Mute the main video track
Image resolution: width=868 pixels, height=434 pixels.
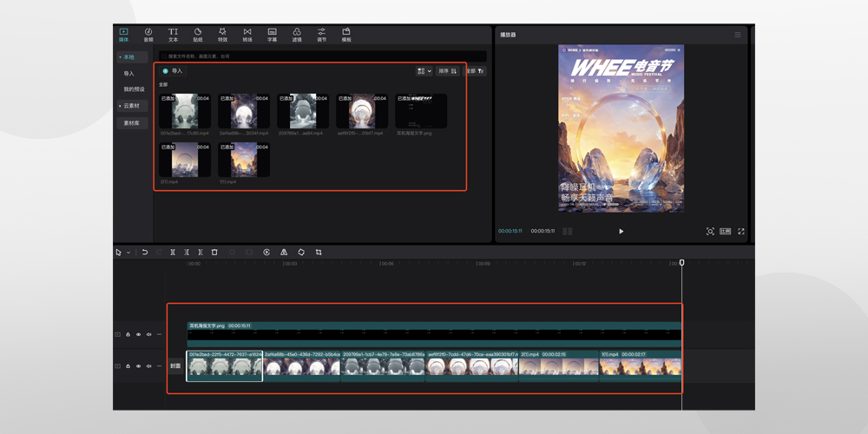[x=149, y=366]
